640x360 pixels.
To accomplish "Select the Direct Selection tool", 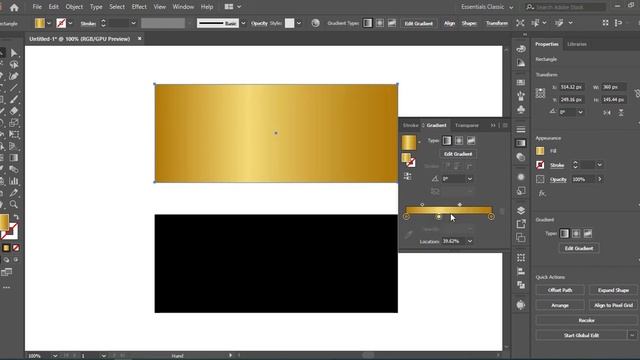I will coord(14,53).
